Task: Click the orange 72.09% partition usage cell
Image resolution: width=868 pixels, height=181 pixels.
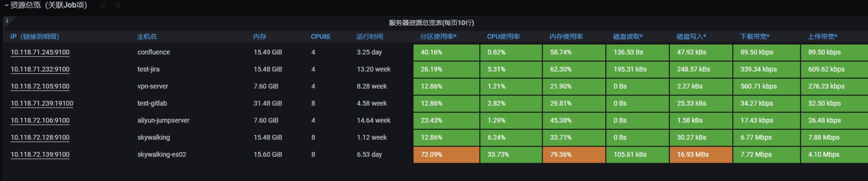Action: [x=446, y=154]
